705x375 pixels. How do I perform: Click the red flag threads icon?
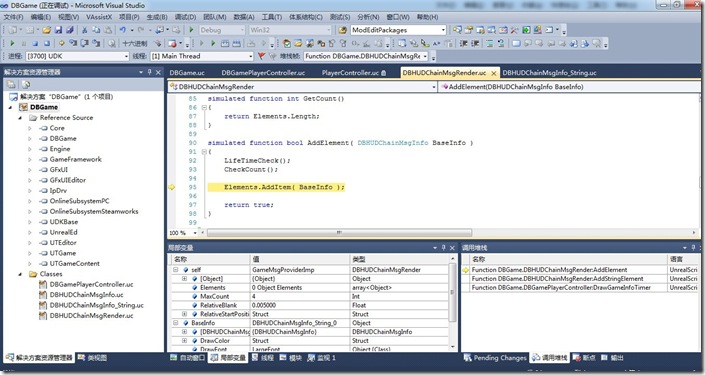coord(261,56)
